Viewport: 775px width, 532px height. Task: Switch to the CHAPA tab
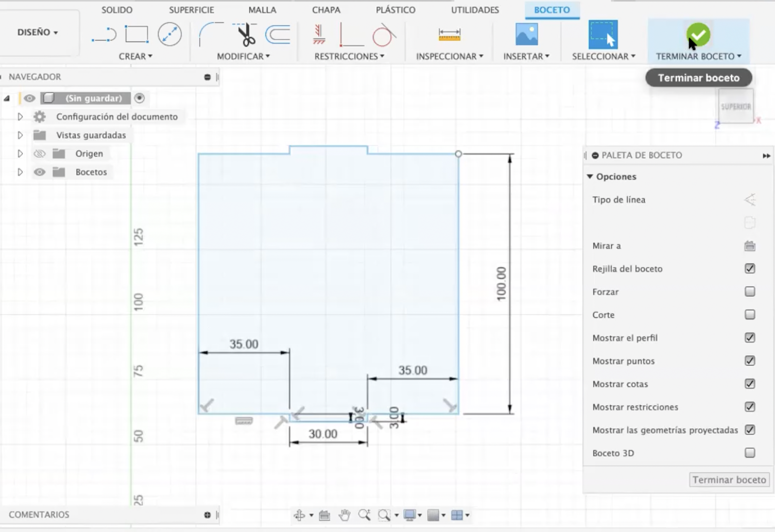coord(326,10)
